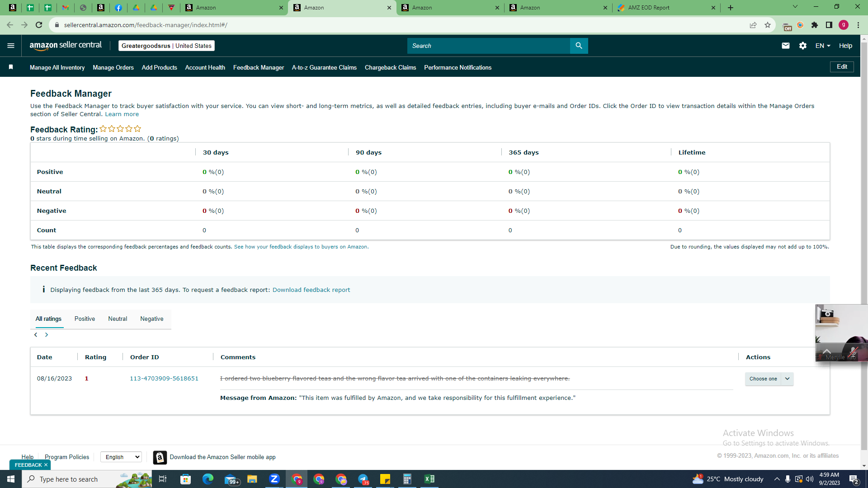
Task: Open the messages envelope icon
Action: click(x=786, y=46)
